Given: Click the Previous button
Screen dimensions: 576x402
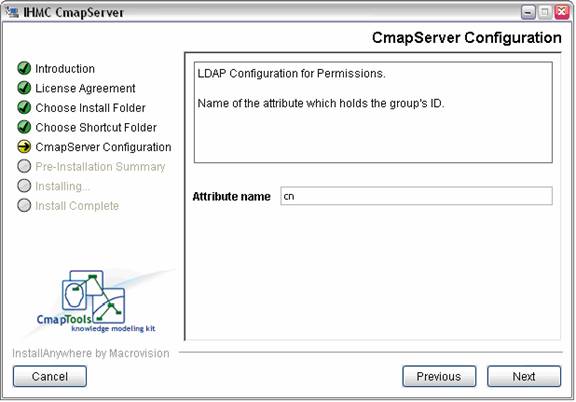Looking at the screenshot, I should pos(439,376).
